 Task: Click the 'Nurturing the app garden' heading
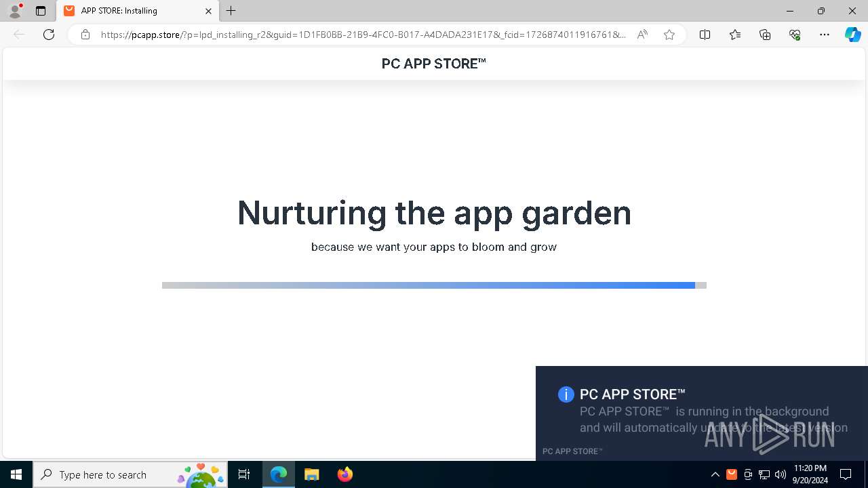[x=434, y=213]
